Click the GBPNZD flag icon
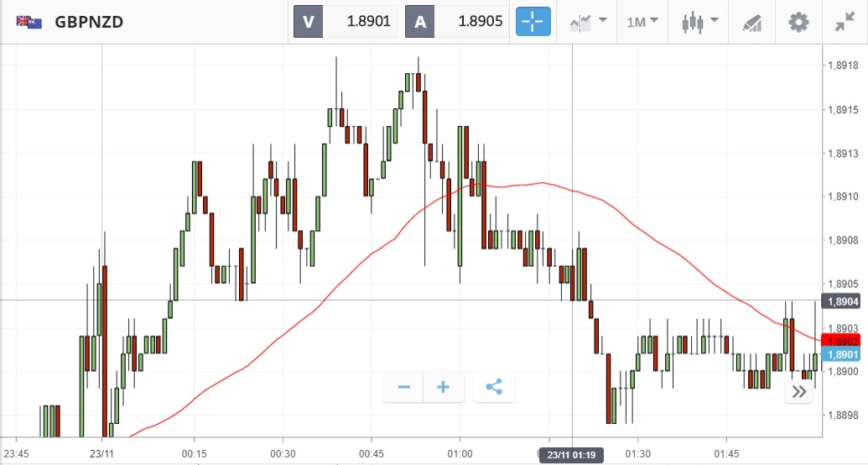Viewport: 868px width, 465px height. click(x=29, y=22)
